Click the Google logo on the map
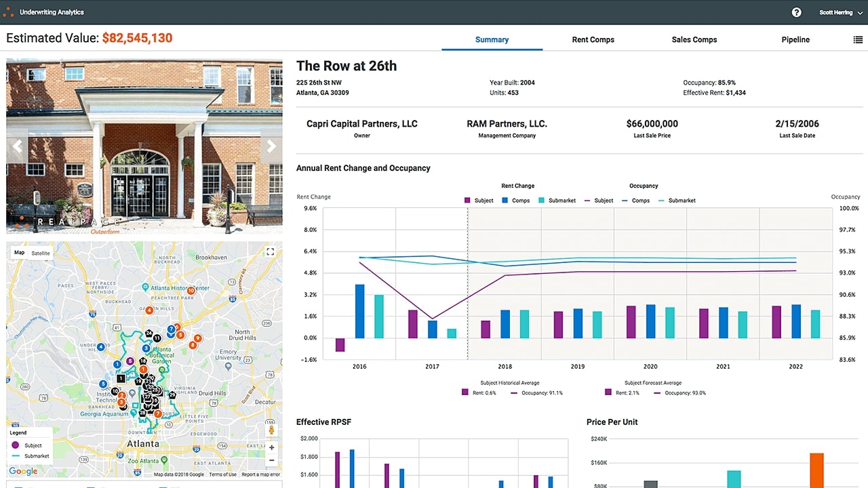This screenshot has width=868, height=488. (x=23, y=471)
